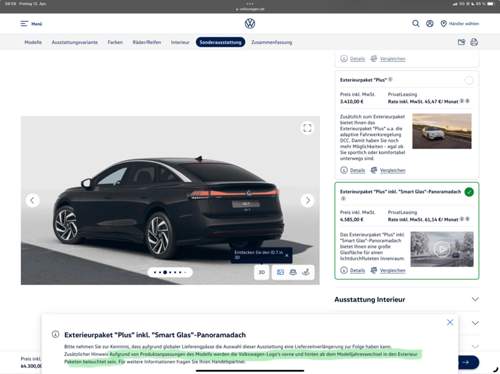500x374 pixels.
Task: Click the Händler wählen link
Action: [464, 24]
